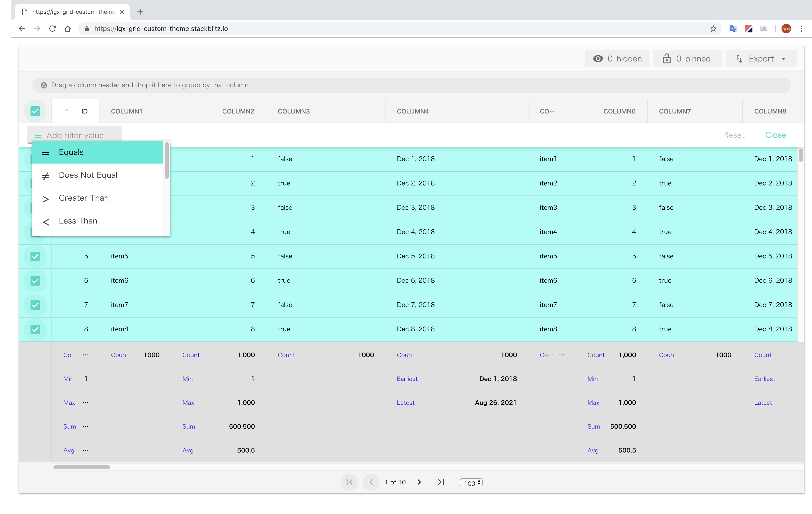Click the Export arrows icon

[x=739, y=58]
